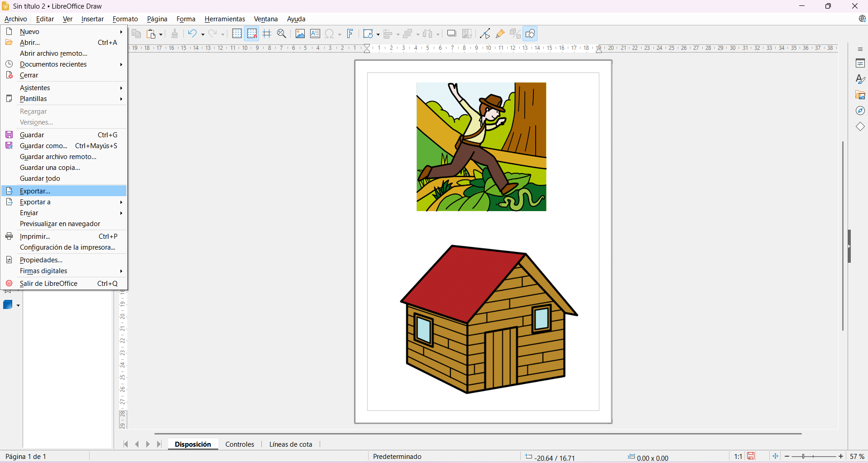The width and height of the screenshot is (868, 463).
Task: Click the Zoom & Pan magnifier icon
Action: coord(282,34)
